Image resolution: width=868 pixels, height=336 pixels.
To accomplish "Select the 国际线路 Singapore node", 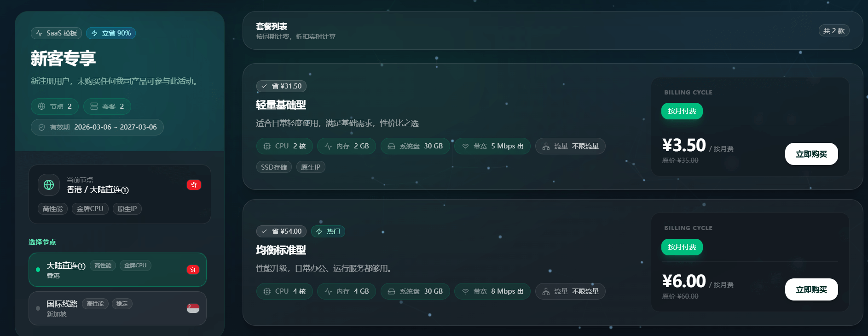I will 117,308.
